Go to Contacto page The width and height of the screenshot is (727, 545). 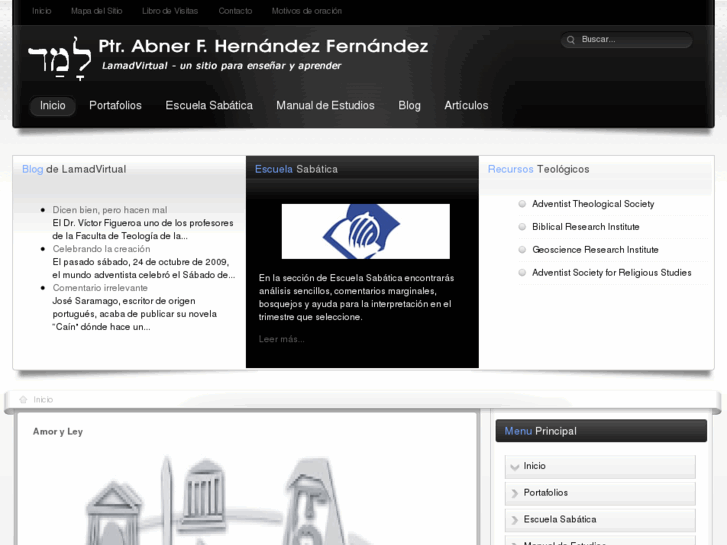(235, 11)
